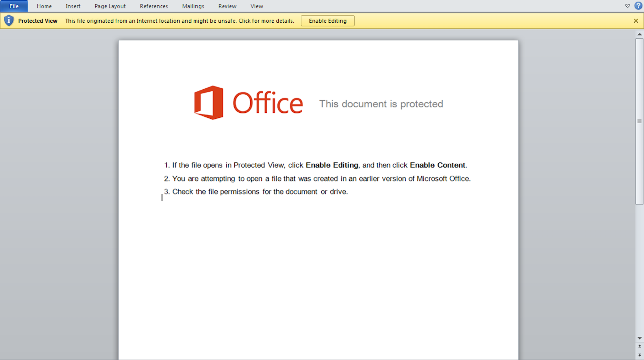Select the Page Layout tab

(110, 6)
